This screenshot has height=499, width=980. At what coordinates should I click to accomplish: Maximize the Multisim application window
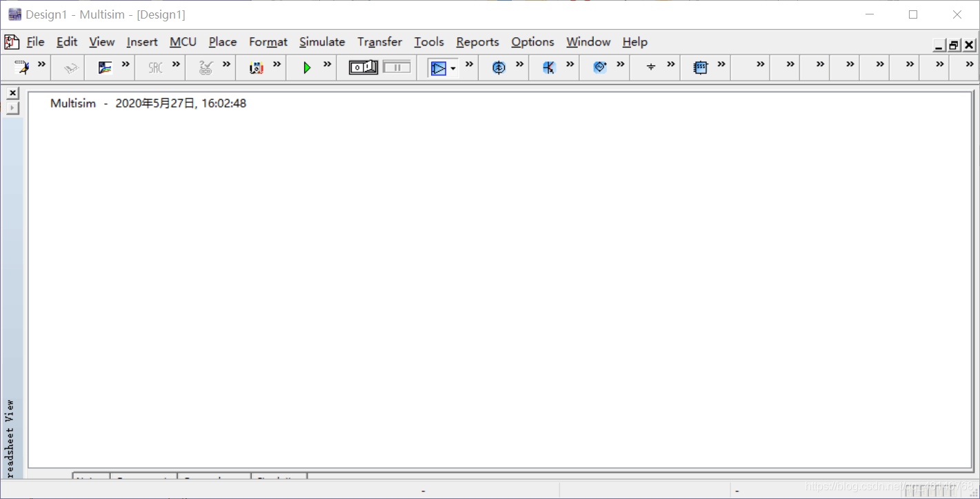[x=913, y=14]
